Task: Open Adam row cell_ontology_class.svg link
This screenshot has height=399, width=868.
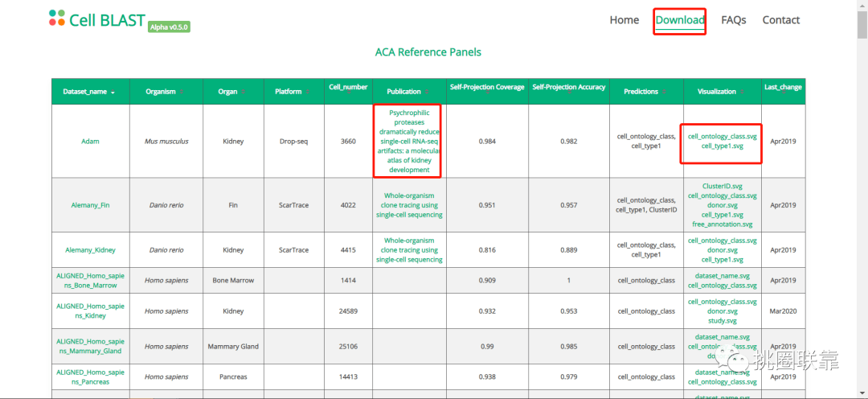Action: [x=722, y=136]
